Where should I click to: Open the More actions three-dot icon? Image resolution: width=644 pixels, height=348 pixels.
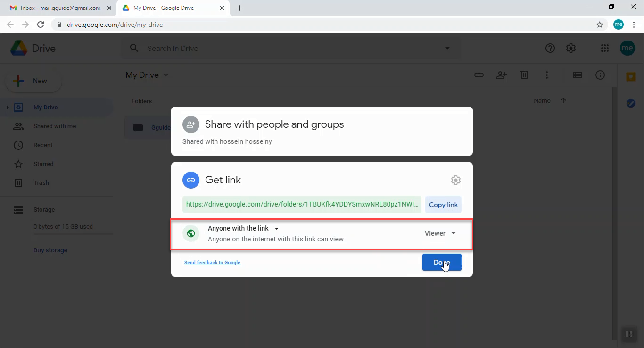click(547, 75)
